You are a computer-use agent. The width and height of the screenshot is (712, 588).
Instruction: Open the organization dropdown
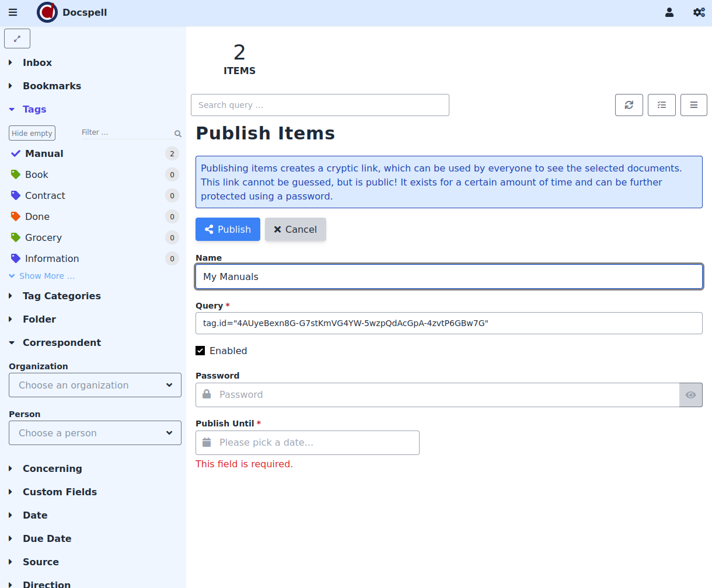tap(95, 385)
